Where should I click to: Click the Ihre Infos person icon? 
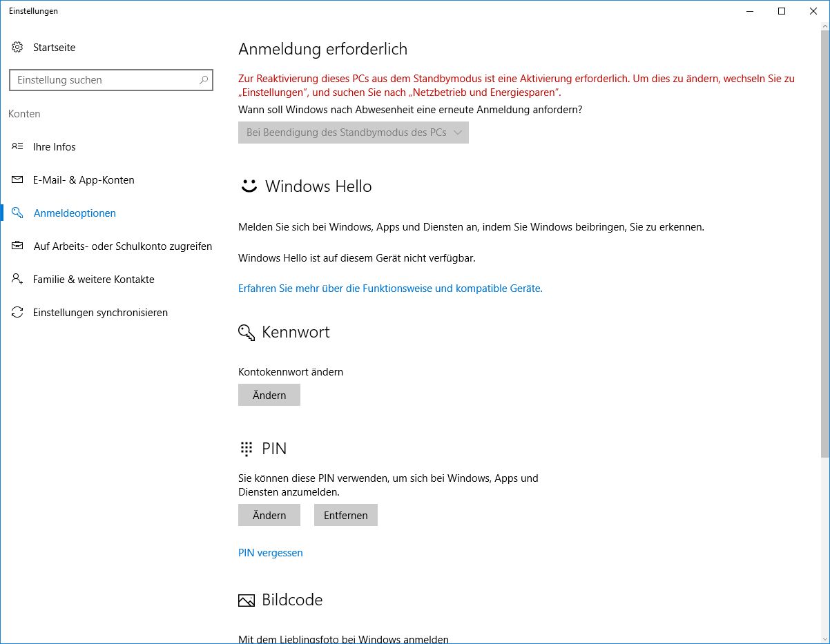click(x=17, y=147)
